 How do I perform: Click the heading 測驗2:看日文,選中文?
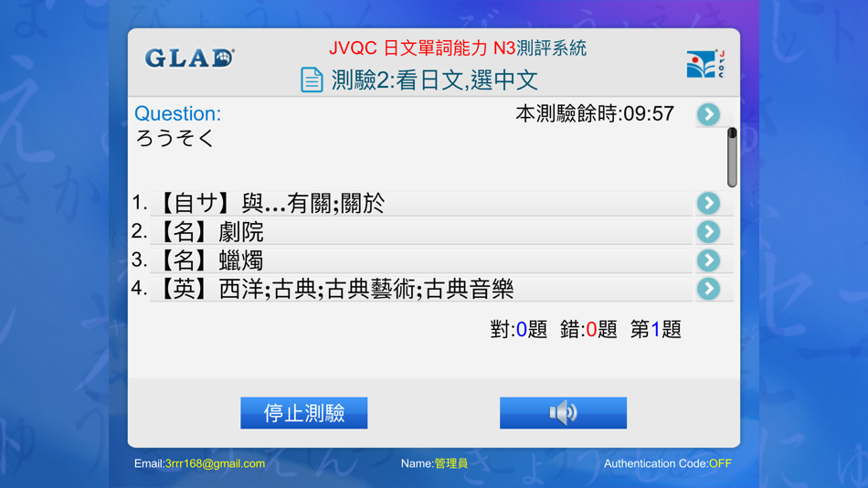(435, 80)
